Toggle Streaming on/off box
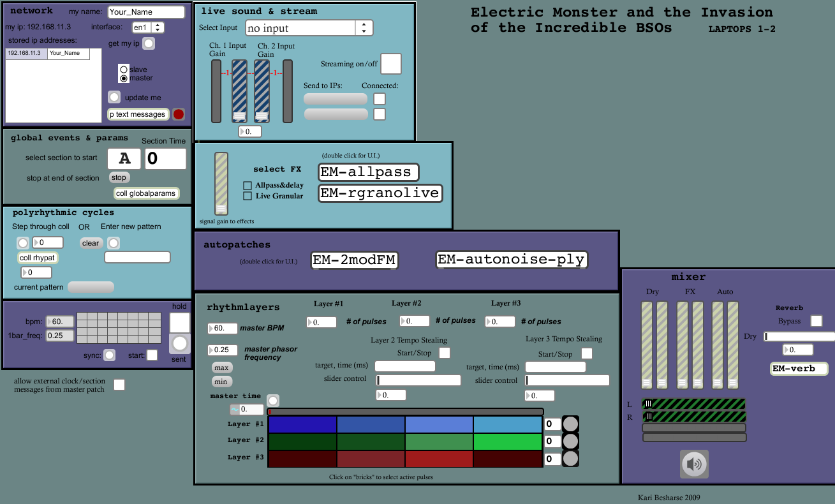The image size is (835, 504). [390, 64]
